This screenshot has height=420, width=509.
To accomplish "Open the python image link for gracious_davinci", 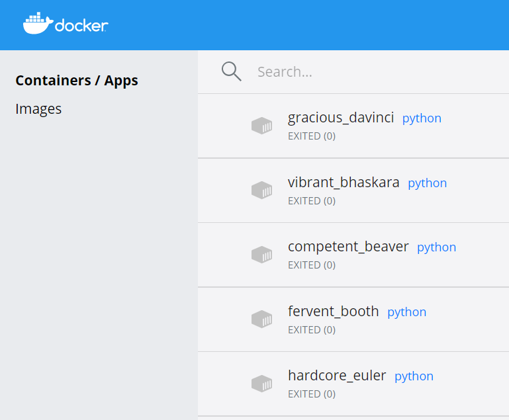I will [422, 118].
